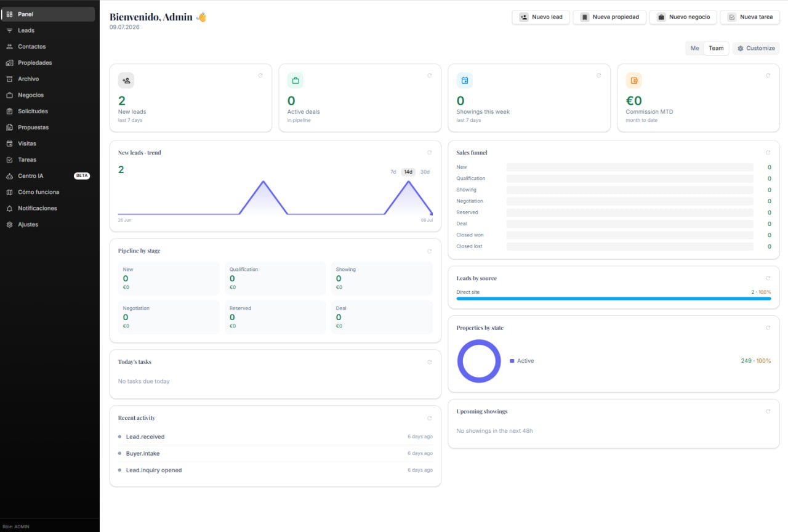This screenshot has width=788, height=532.
Task: Add a Nueva tarea
Action: (x=750, y=17)
